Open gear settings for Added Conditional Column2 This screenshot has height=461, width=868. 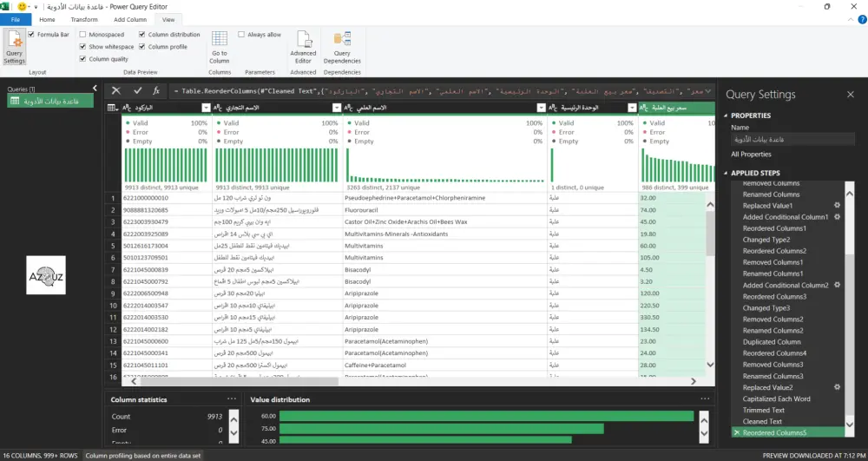[837, 285]
